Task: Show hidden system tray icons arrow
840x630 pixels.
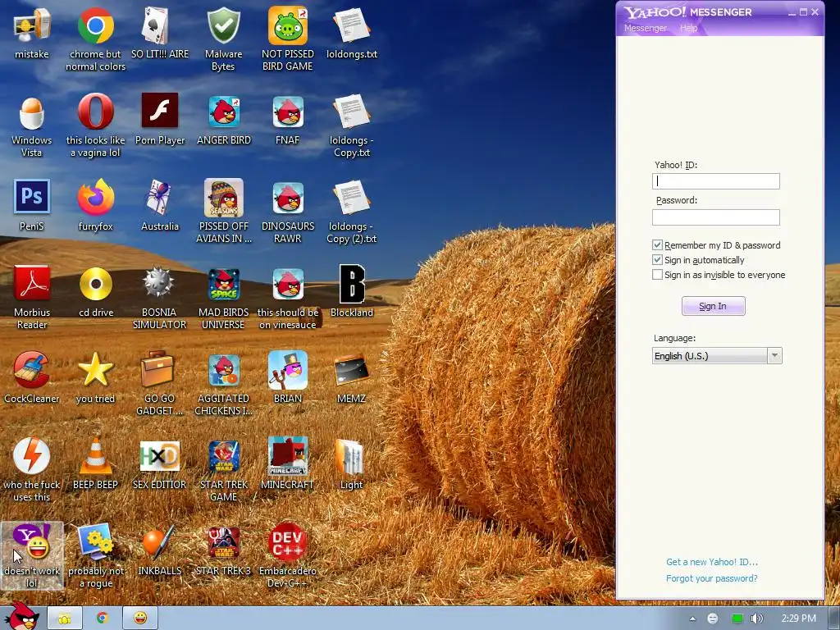Action: pos(692,619)
